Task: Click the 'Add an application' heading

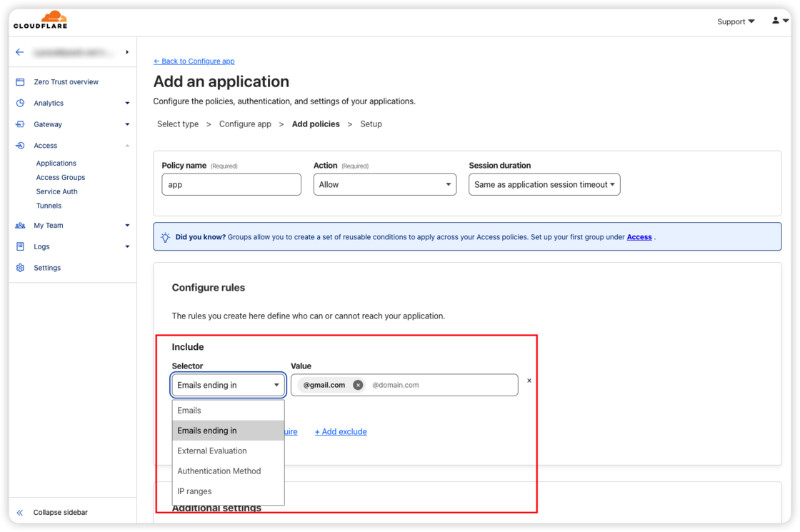Action: [x=221, y=81]
